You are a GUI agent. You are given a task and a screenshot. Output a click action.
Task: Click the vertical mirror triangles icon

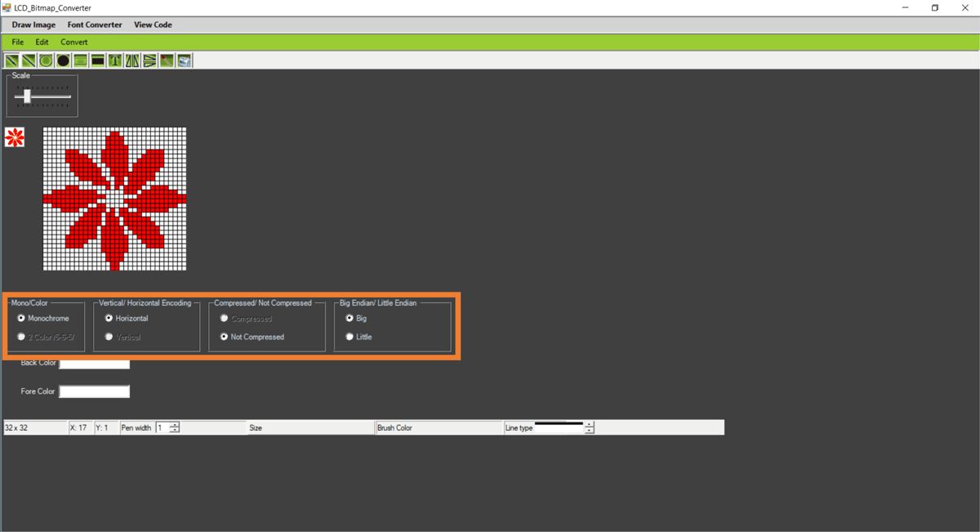point(149,60)
